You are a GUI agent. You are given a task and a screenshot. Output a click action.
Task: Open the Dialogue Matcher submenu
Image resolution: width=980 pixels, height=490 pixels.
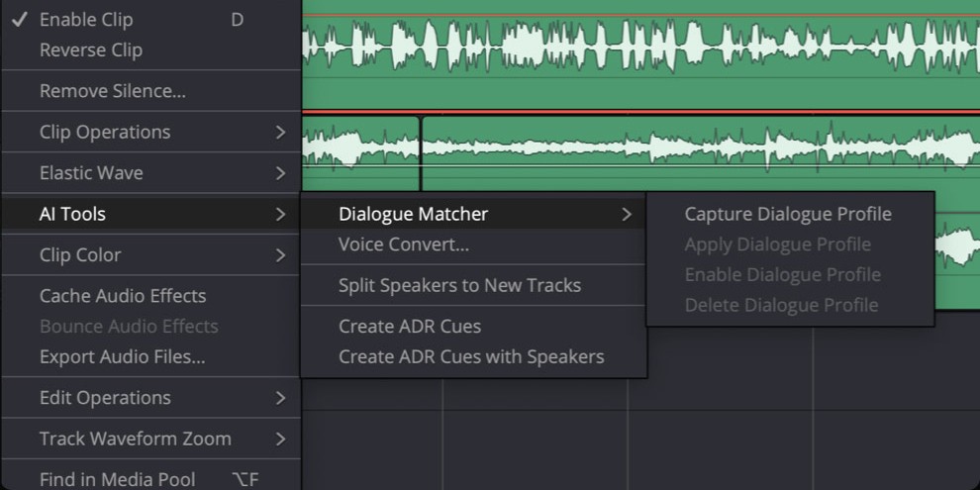(413, 215)
